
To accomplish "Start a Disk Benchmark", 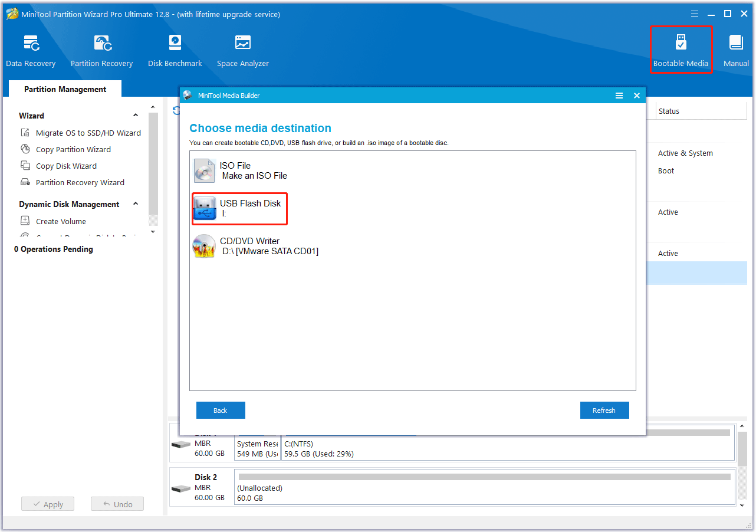I will (175, 50).
